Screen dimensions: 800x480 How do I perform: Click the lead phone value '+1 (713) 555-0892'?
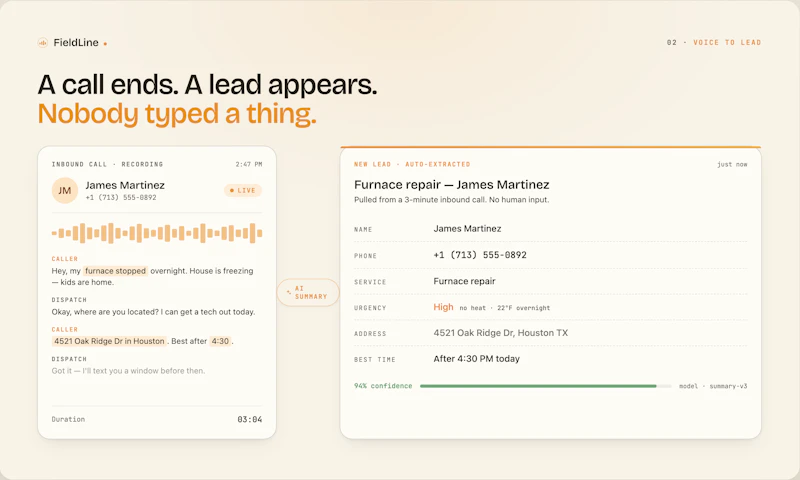coord(480,255)
